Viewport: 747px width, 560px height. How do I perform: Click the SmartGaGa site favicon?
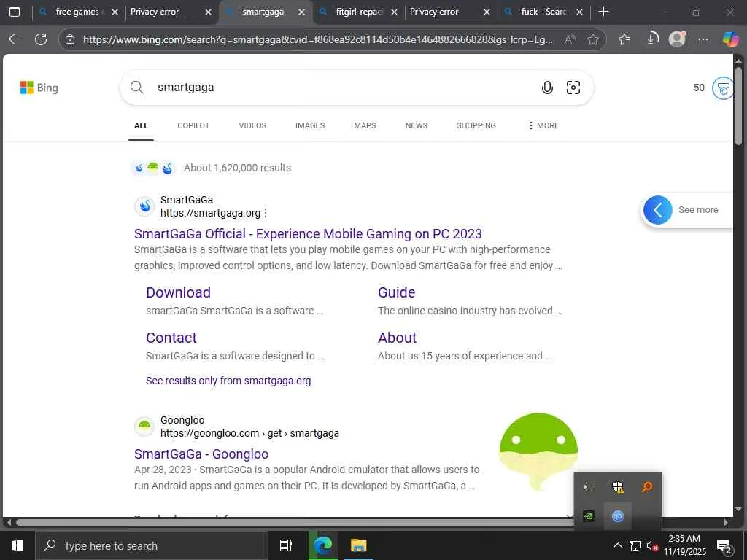point(144,206)
